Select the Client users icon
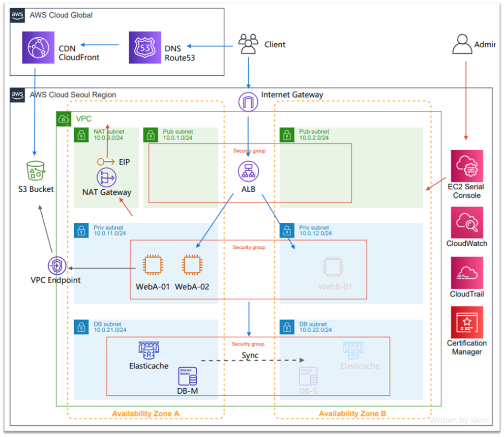 (x=248, y=44)
